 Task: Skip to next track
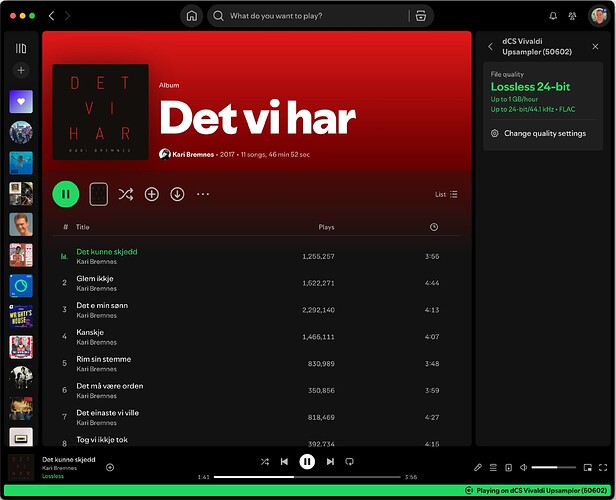click(330, 462)
